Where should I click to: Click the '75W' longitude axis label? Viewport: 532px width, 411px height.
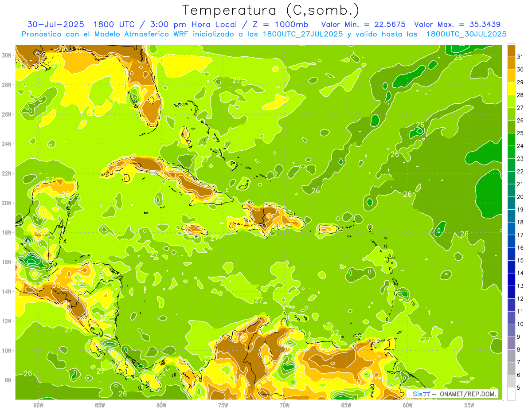point(223,405)
